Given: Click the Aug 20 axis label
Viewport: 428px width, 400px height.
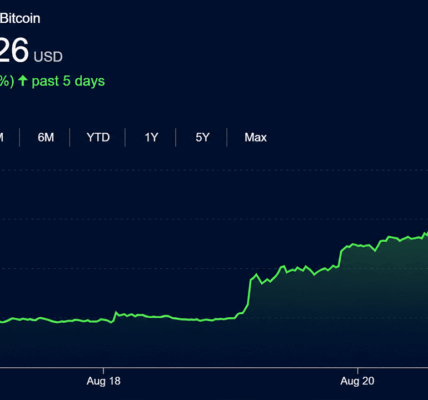Looking at the screenshot, I should pos(357,381).
